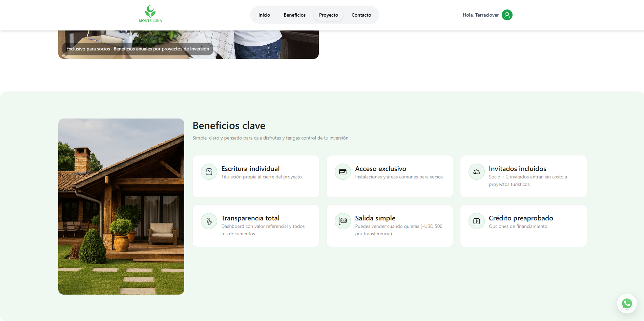The height and width of the screenshot is (321, 644).
Task: Open Contacto in the top menu
Action: coord(361,15)
